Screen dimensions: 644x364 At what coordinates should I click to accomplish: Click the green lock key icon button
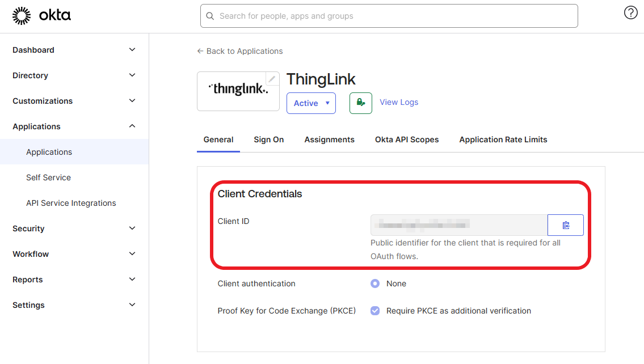(x=361, y=103)
